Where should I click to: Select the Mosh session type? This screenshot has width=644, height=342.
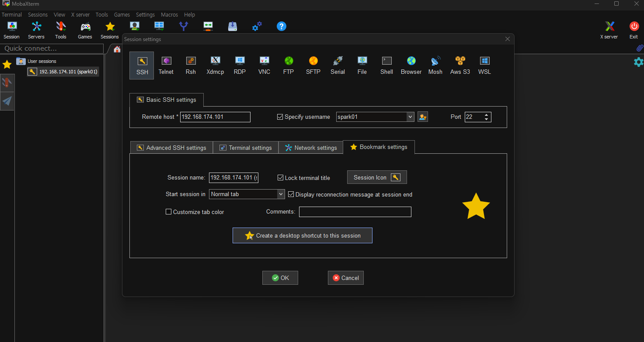435,66
